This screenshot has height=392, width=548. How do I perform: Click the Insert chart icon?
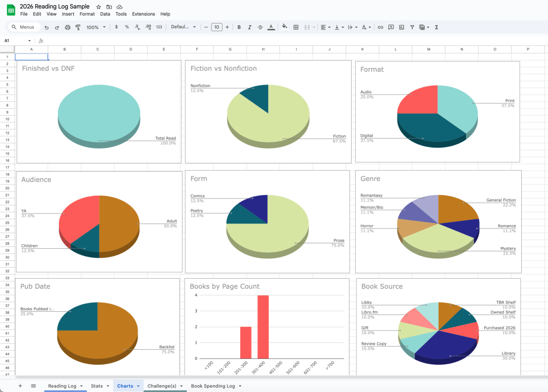click(x=401, y=27)
